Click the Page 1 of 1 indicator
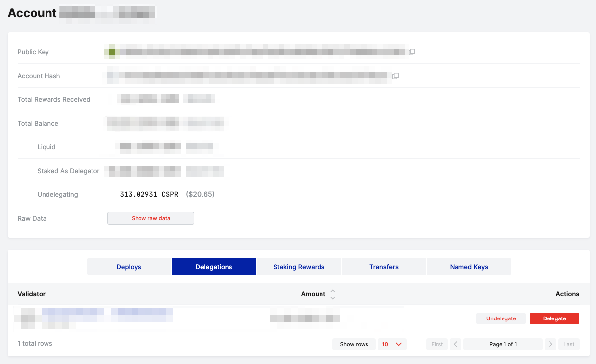This screenshot has height=364, width=596. pos(503,344)
